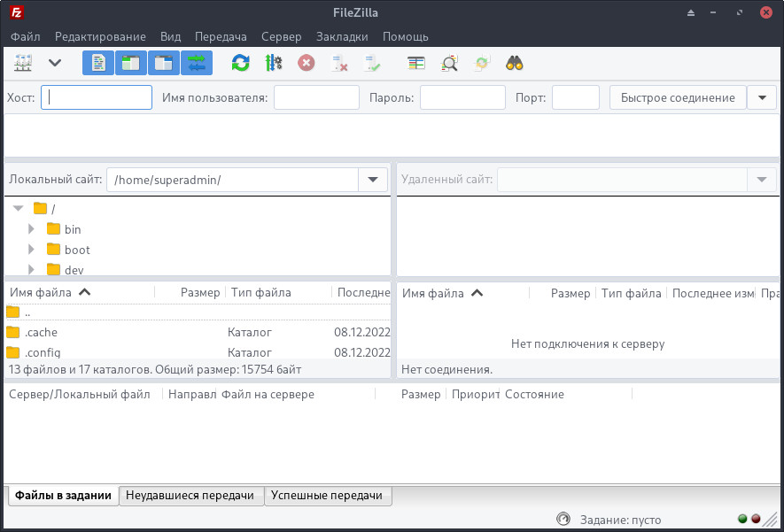
Task: Close the FileZilla window
Action: tap(766, 12)
